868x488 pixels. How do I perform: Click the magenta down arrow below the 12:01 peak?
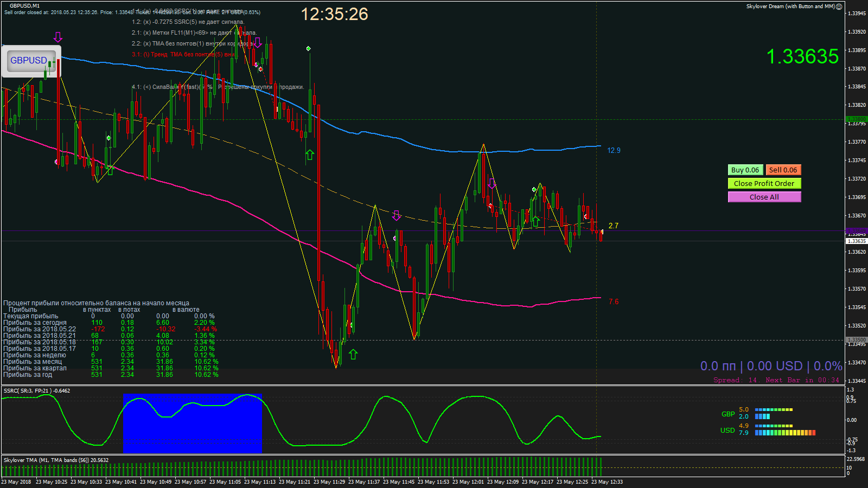(x=492, y=183)
